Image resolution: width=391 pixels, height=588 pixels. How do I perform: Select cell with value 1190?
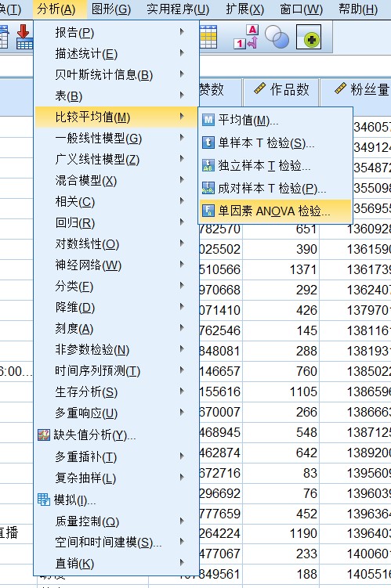[x=281, y=533]
